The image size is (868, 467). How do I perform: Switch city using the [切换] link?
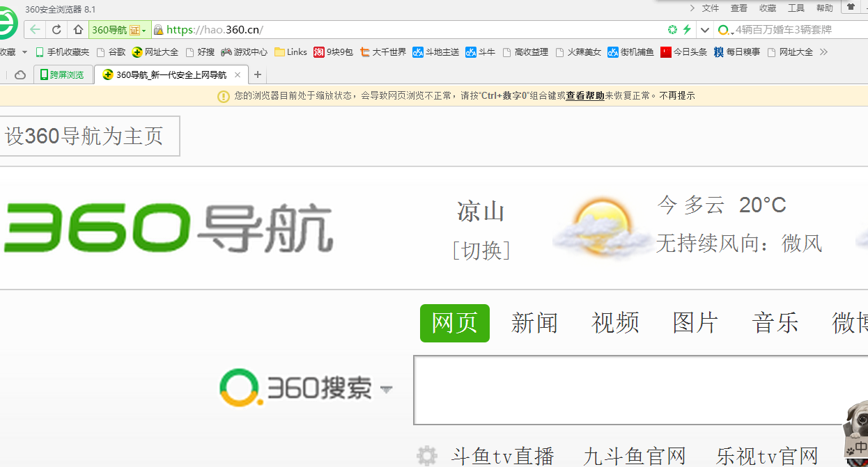(481, 251)
